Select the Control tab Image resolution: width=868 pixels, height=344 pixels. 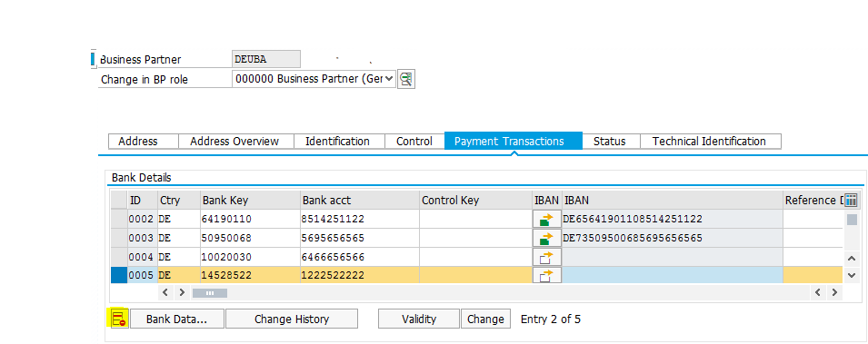[414, 141]
